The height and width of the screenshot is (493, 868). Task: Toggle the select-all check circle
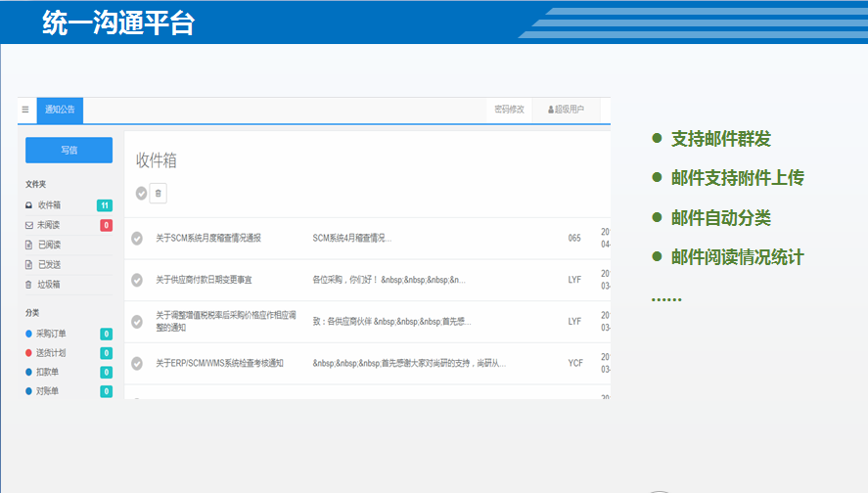[141, 193]
